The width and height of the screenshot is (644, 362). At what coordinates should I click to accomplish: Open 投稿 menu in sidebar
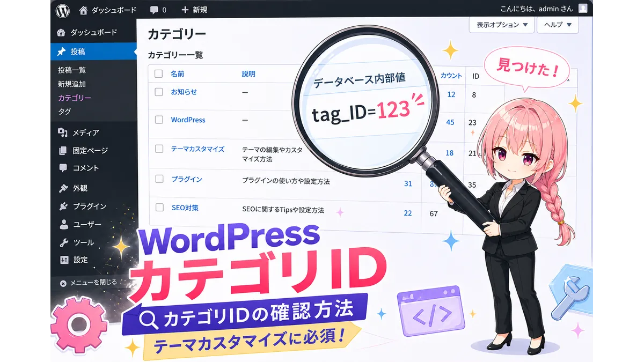coord(94,51)
